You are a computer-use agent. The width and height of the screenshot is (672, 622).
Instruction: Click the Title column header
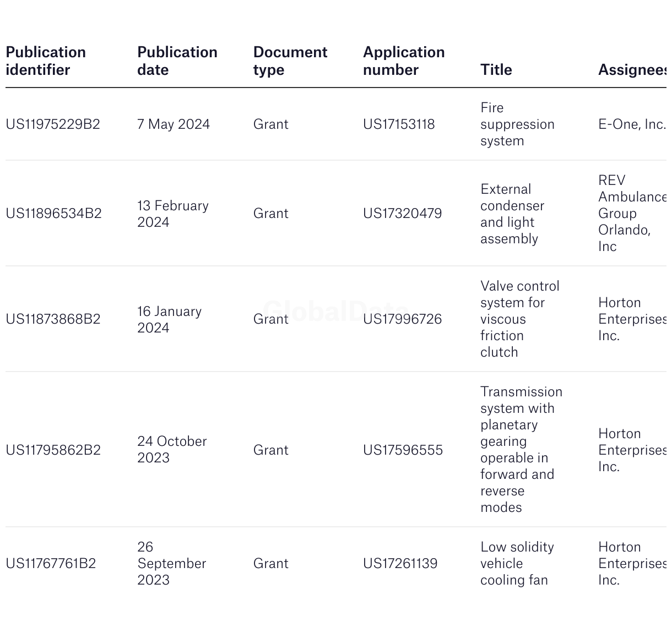[496, 70]
